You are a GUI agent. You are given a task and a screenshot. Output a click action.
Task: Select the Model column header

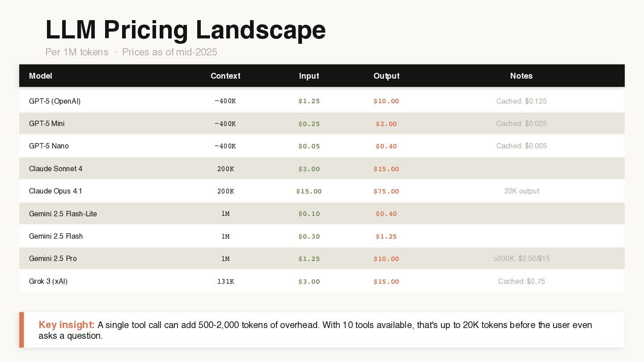41,76
